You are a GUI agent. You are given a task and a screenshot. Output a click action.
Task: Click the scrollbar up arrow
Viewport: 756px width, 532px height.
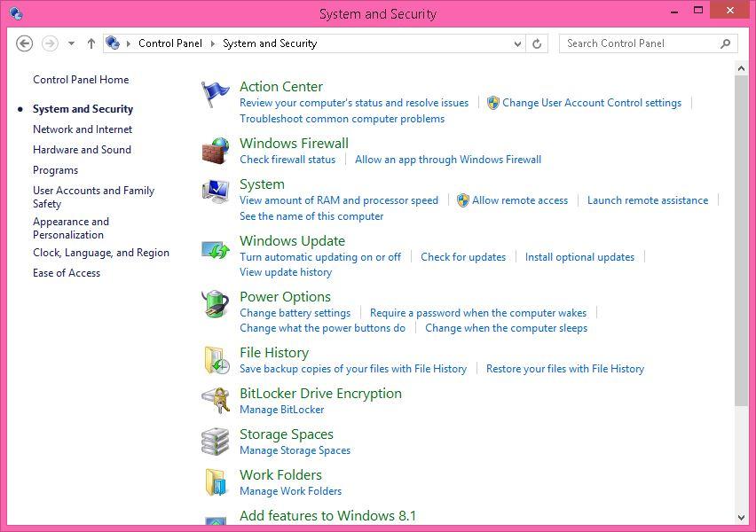[741, 68]
